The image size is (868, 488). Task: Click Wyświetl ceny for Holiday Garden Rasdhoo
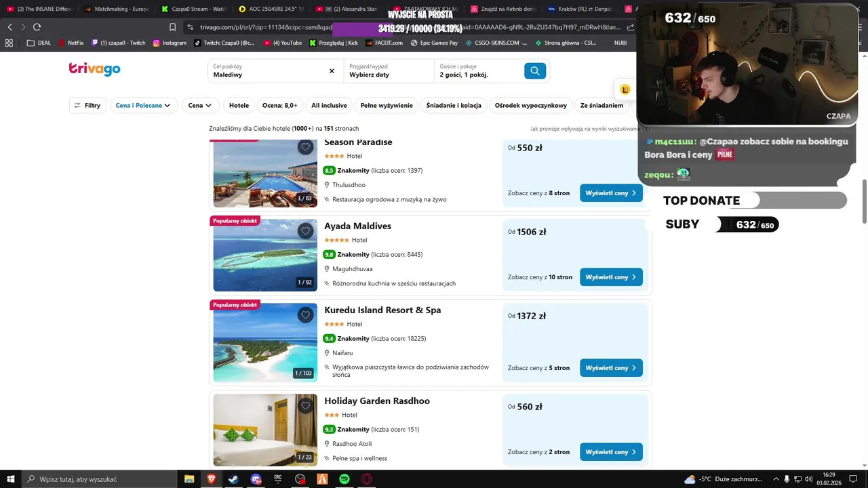click(x=611, y=452)
